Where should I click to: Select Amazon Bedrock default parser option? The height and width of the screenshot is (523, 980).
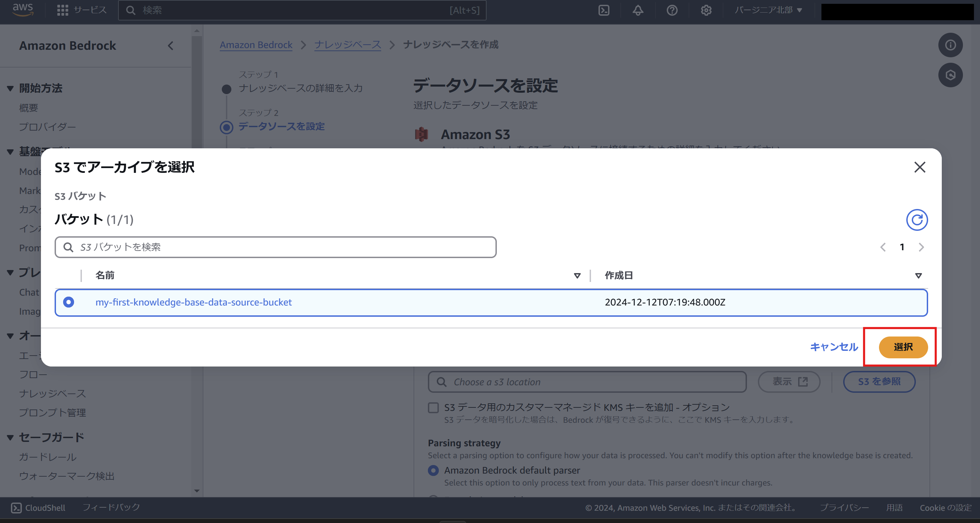click(433, 470)
